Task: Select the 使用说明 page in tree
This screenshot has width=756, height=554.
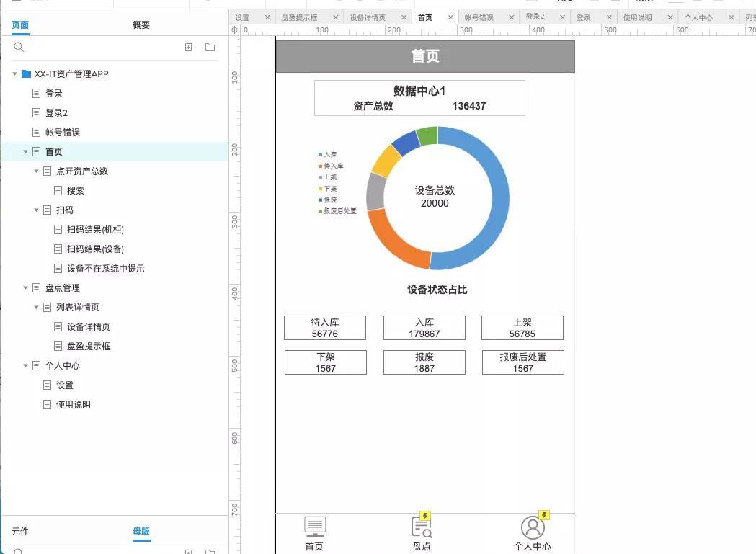Action: [74, 405]
